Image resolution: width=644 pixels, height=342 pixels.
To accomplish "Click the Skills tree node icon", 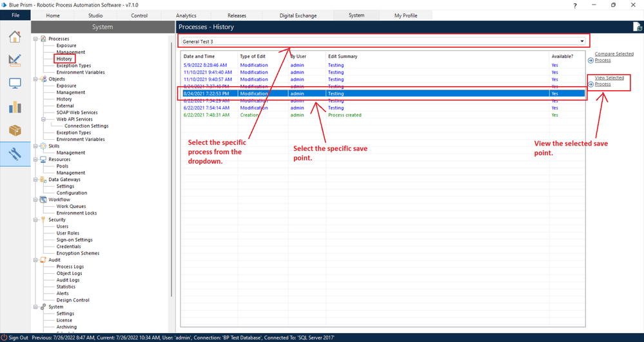I will pos(43,146).
